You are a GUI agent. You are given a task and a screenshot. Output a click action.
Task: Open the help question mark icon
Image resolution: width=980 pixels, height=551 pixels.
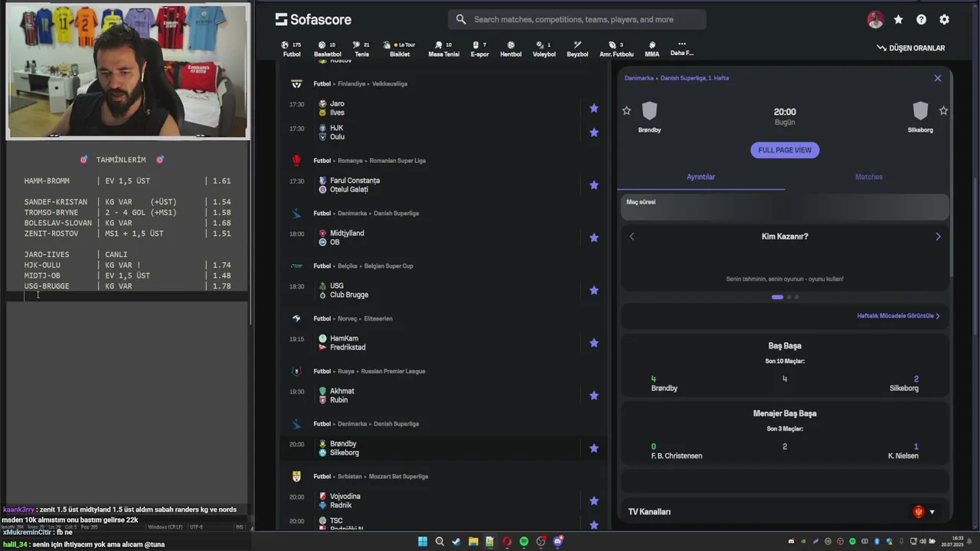click(921, 20)
